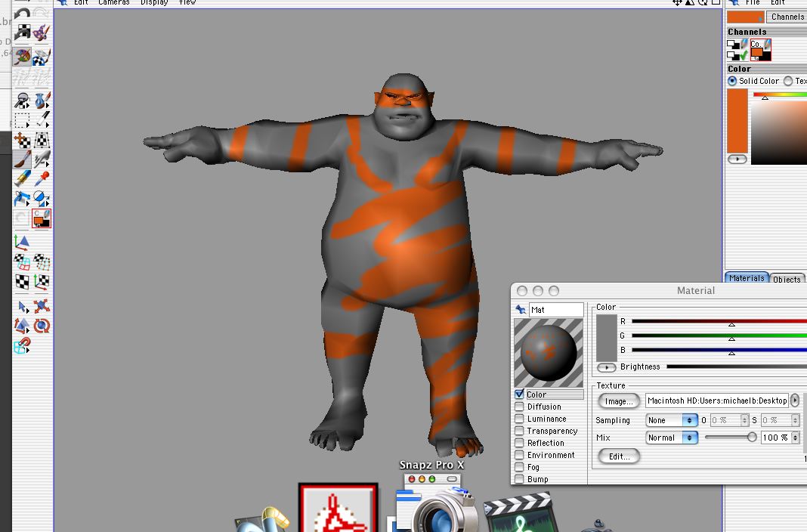
Task: Click the foreground/background color toolbar swatch
Action: point(41,218)
